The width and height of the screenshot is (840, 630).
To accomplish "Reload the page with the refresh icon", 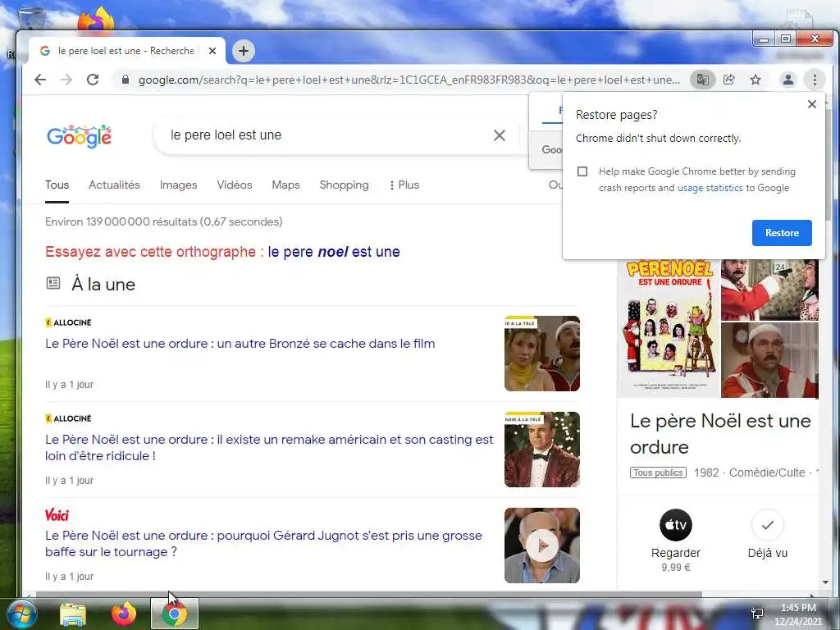I will tap(93, 80).
